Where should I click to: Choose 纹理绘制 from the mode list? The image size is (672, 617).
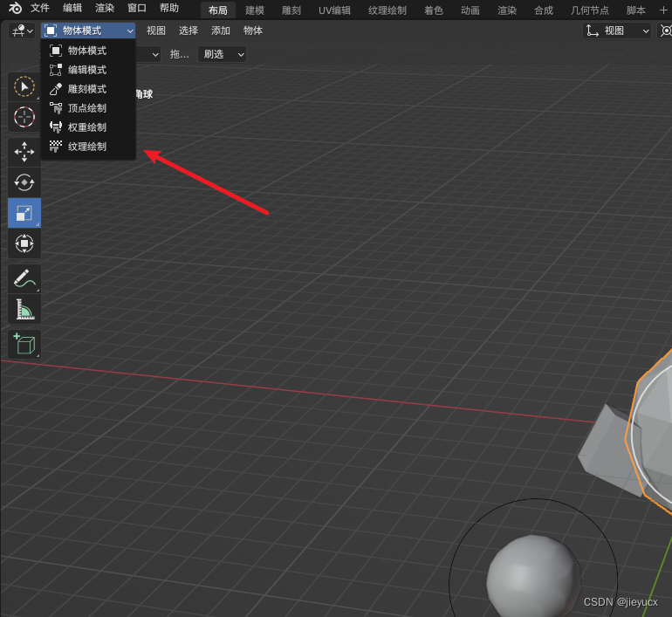point(88,147)
